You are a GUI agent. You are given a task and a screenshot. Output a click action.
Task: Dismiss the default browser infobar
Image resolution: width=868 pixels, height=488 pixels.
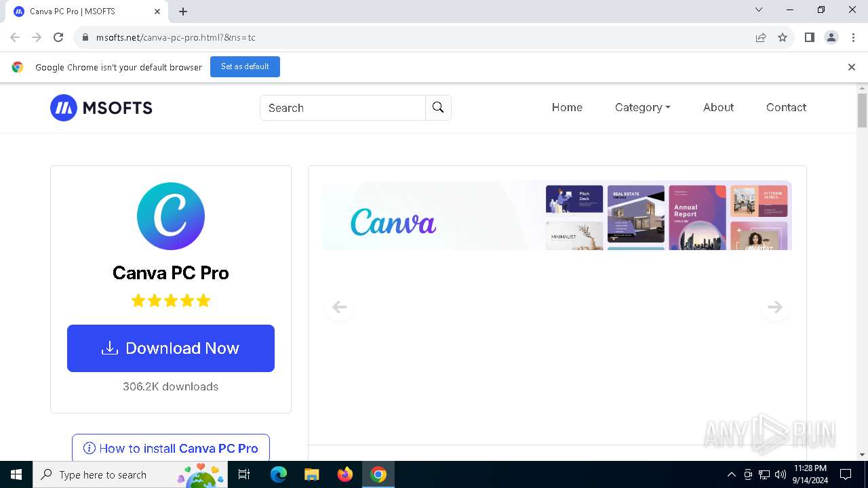[x=852, y=67]
